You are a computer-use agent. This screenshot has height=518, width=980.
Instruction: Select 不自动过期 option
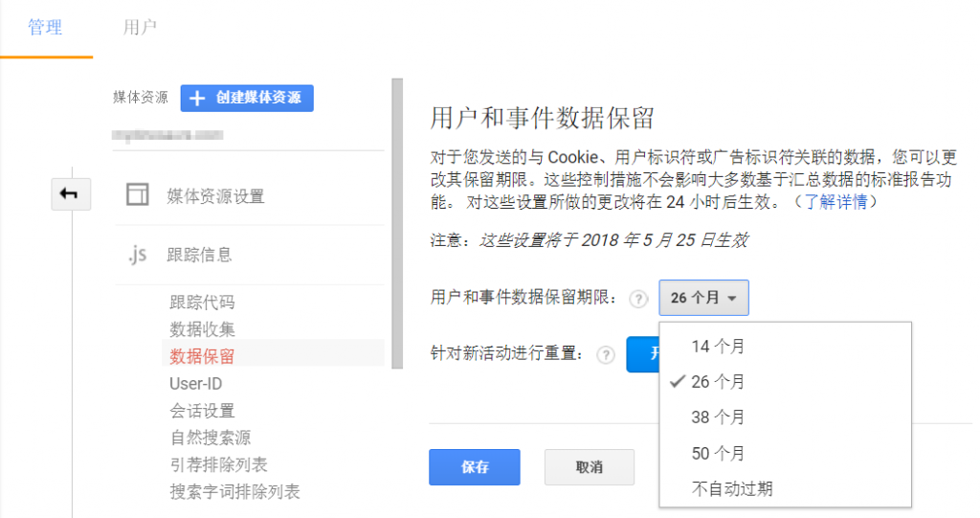(x=732, y=488)
